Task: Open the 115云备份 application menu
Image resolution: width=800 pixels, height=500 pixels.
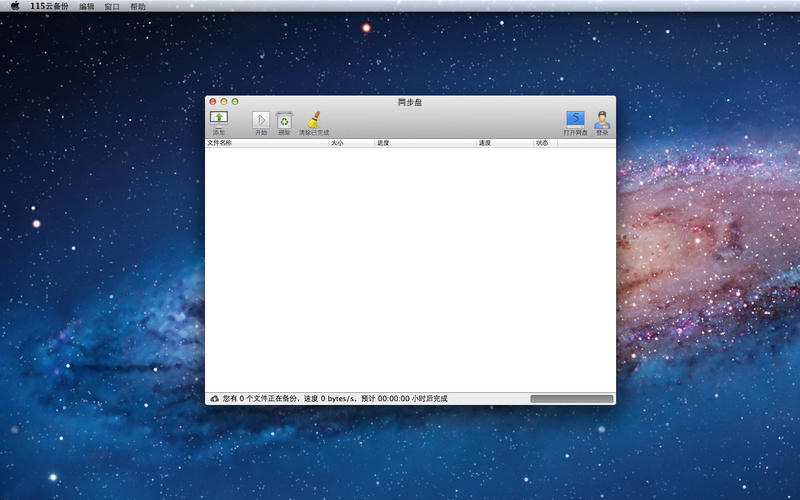Action: (50, 6)
